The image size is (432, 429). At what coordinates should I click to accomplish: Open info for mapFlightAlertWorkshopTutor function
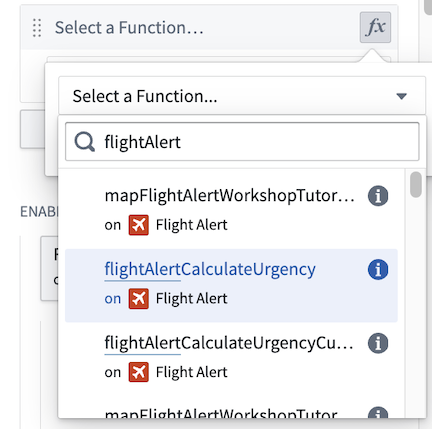click(378, 196)
